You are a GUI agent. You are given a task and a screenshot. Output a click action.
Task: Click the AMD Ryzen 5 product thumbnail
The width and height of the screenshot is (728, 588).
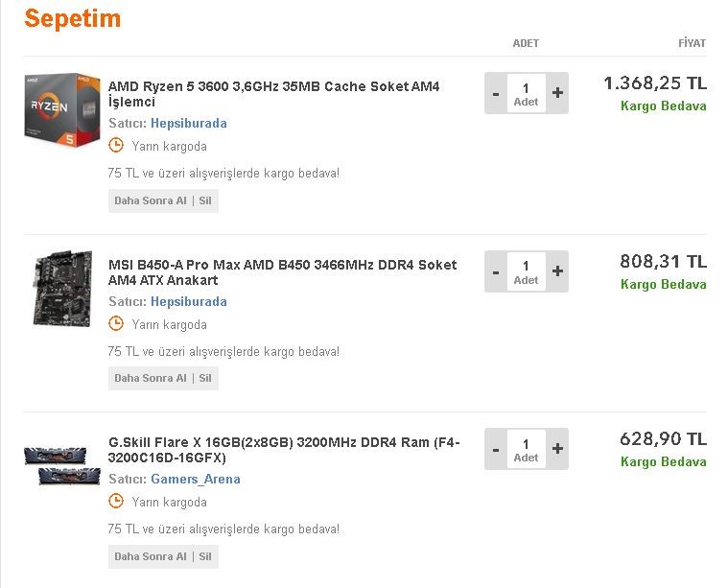coord(62,110)
